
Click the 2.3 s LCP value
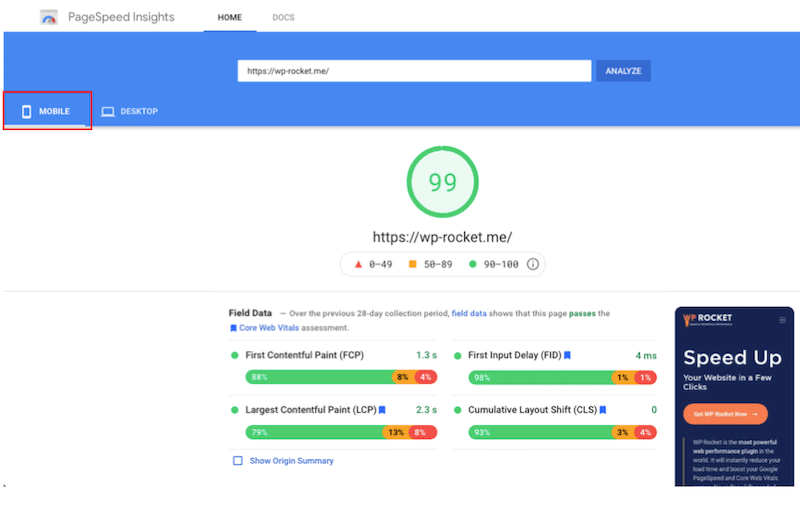(427, 410)
